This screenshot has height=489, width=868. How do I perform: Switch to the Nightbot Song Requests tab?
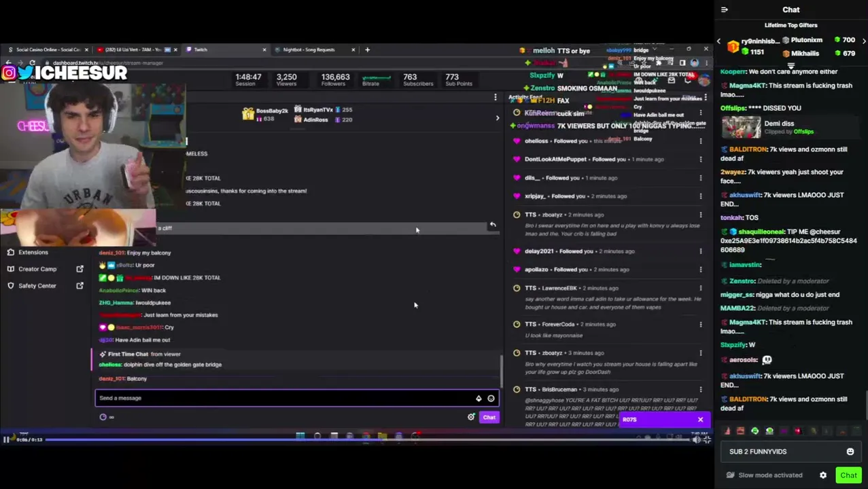tap(313, 50)
